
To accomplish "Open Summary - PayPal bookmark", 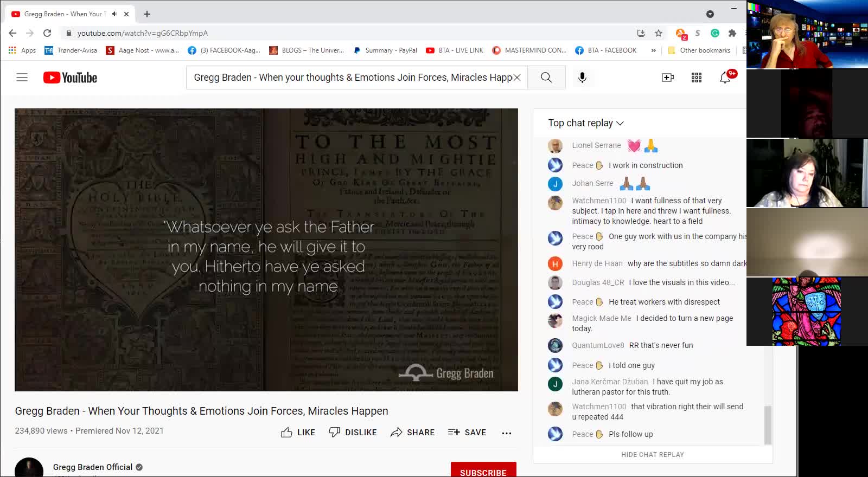I will (385, 50).
